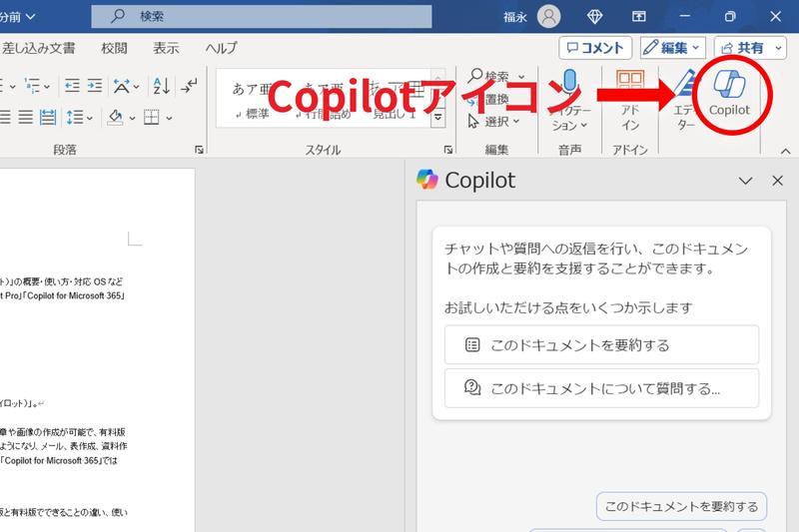Click the Borders grid icon
Viewport: 799px width, 532px height.
[x=151, y=118]
